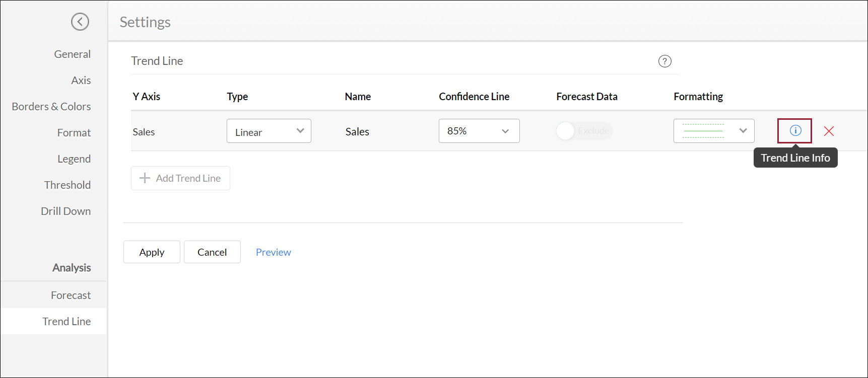Expand the 85% Confidence Line dropdown

pos(479,131)
